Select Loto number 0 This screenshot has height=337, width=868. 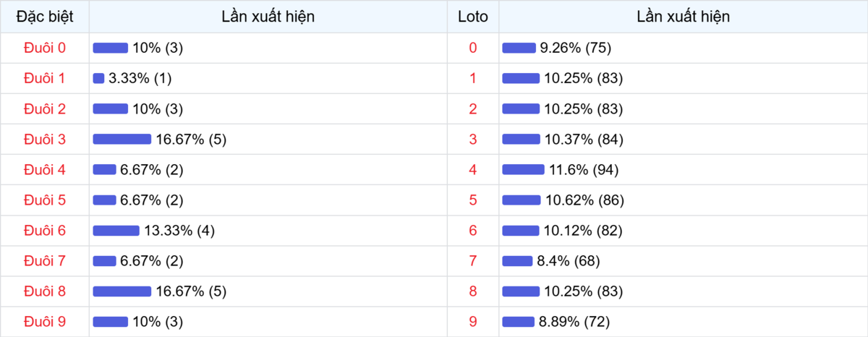pyautogui.click(x=473, y=48)
